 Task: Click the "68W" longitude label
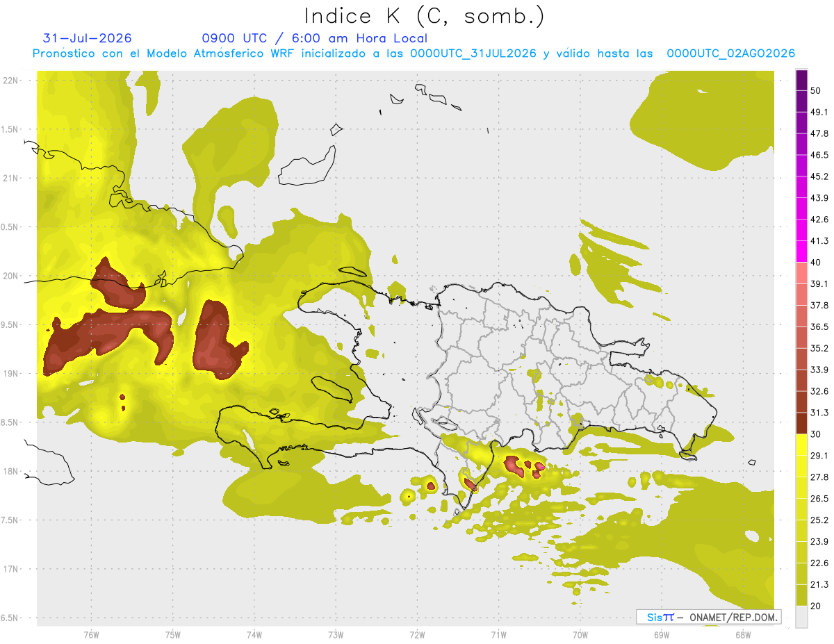743,634
